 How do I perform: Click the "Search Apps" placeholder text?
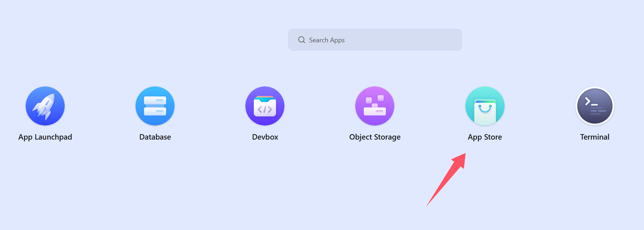[327, 40]
